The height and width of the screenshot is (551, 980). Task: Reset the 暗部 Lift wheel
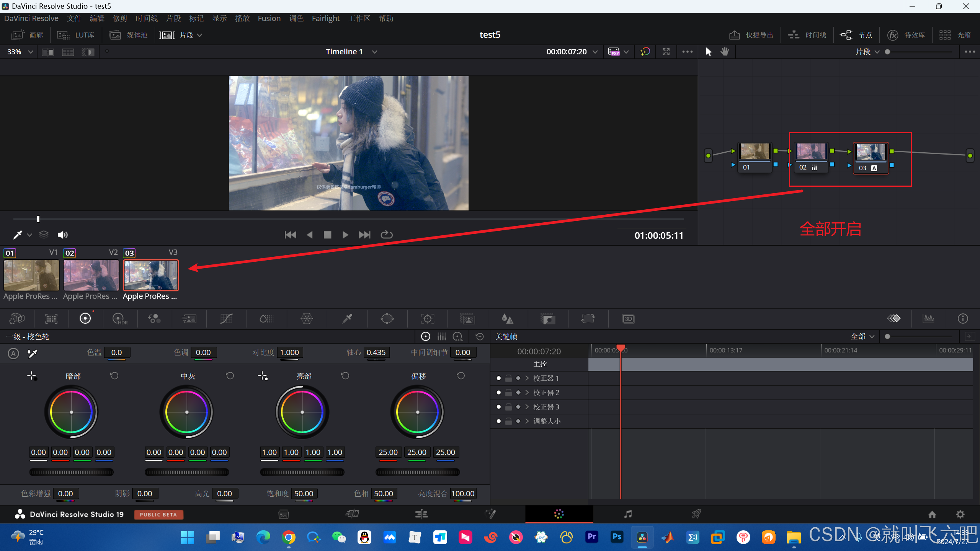click(114, 376)
